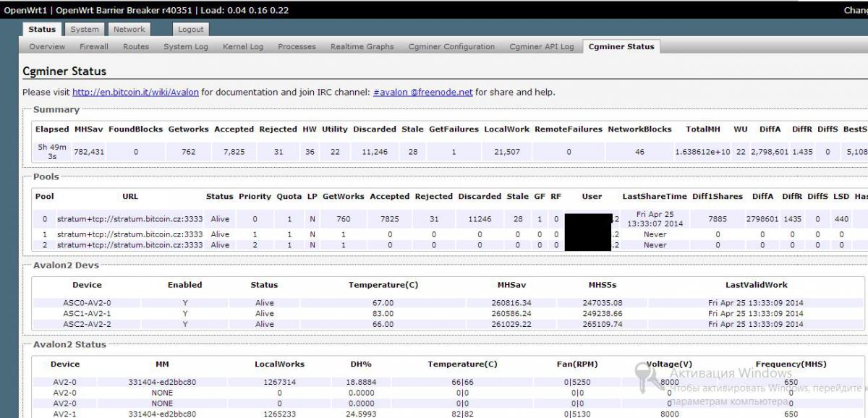Click the Elapsed value 5h 49m 3s
This screenshot has height=418, width=868.
pos(51,152)
